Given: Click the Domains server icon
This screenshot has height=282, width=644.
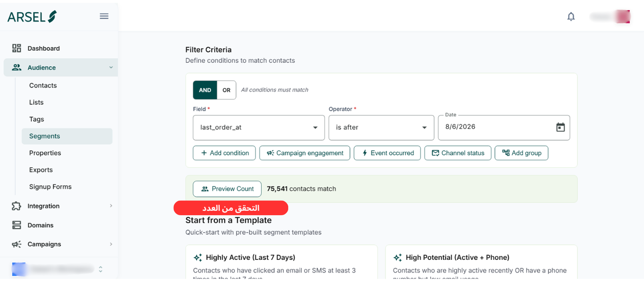Looking at the screenshot, I should (17, 225).
